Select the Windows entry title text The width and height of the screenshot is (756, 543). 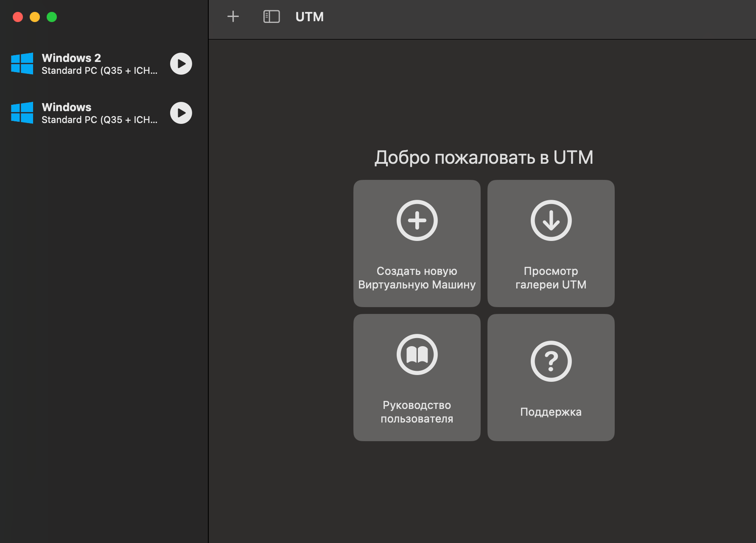coord(67,107)
